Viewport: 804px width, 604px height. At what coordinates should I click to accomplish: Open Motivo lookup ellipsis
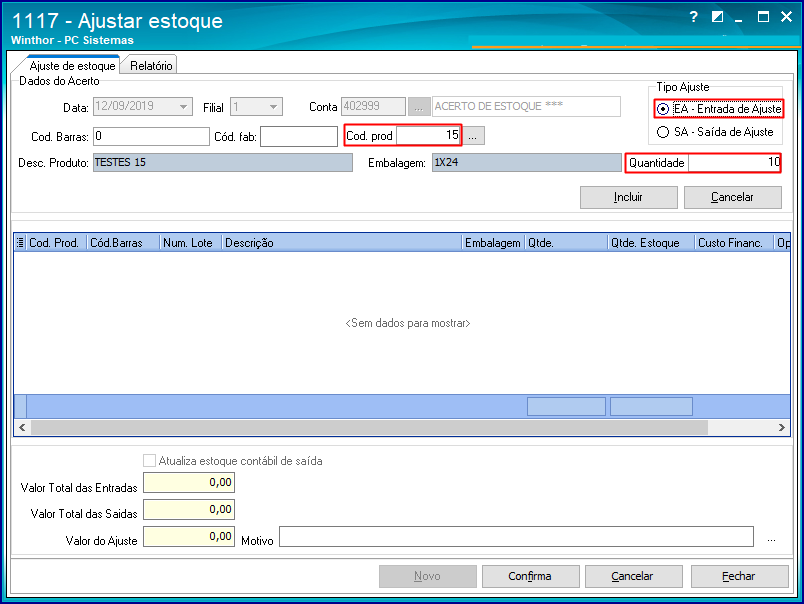[771, 539]
